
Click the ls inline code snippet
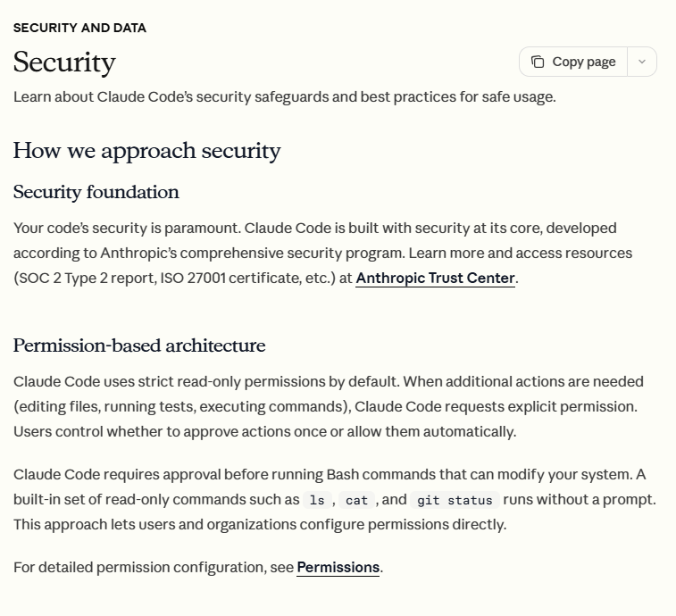pyautogui.click(x=317, y=500)
